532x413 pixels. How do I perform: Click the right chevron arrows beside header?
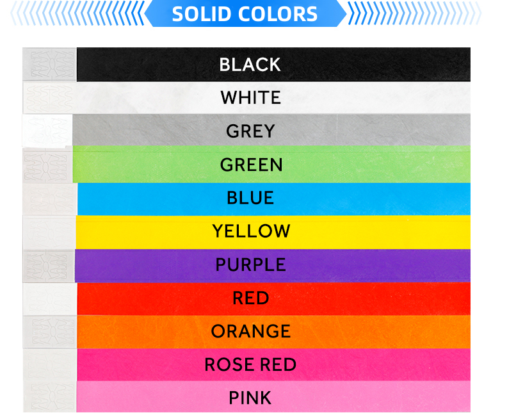coord(414,14)
